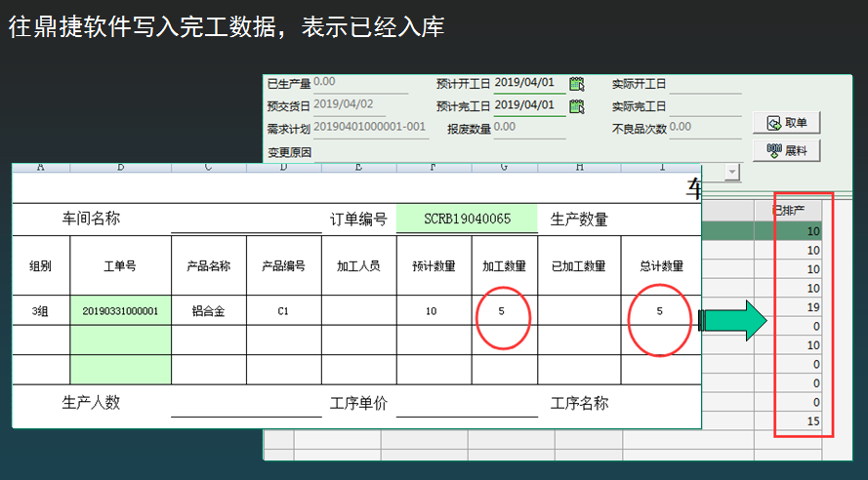Select order number cell SCRB19040065
Viewport: 868px width, 480px height.
pos(467,219)
